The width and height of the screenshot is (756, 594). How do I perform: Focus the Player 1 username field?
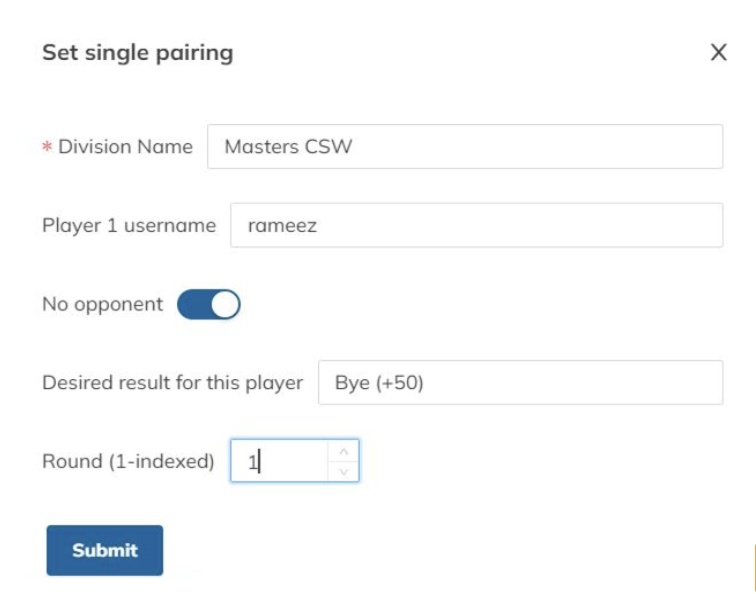pyautogui.click(x=476, y=226)
